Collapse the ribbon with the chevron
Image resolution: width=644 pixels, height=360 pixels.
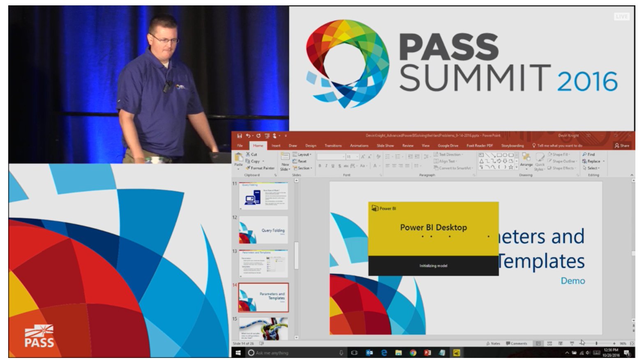[x=632, y=175]
